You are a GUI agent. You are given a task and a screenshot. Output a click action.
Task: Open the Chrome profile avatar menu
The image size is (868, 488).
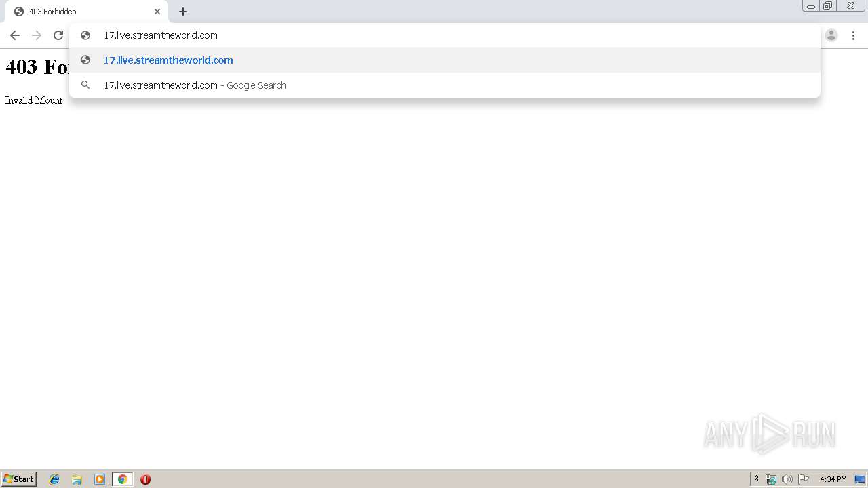coord(831,35)
